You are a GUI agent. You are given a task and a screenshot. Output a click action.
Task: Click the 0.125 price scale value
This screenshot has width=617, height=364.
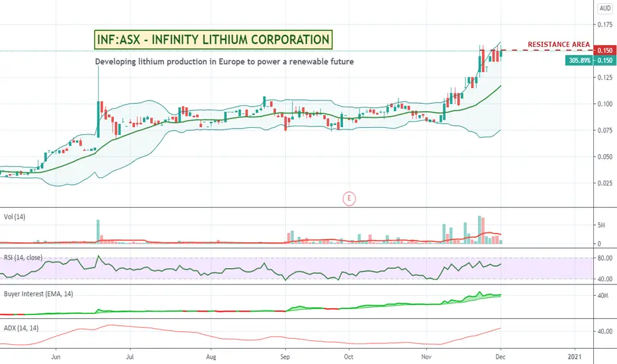(605, 77)
